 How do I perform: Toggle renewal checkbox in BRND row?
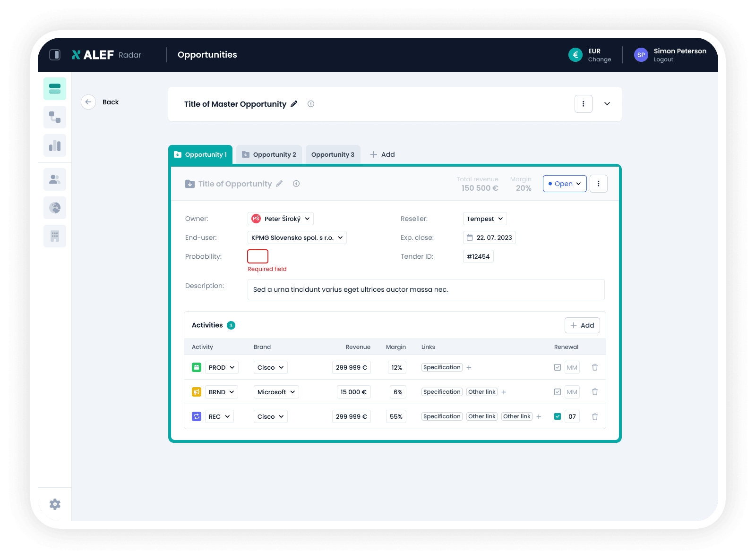(x=558, y=392)
